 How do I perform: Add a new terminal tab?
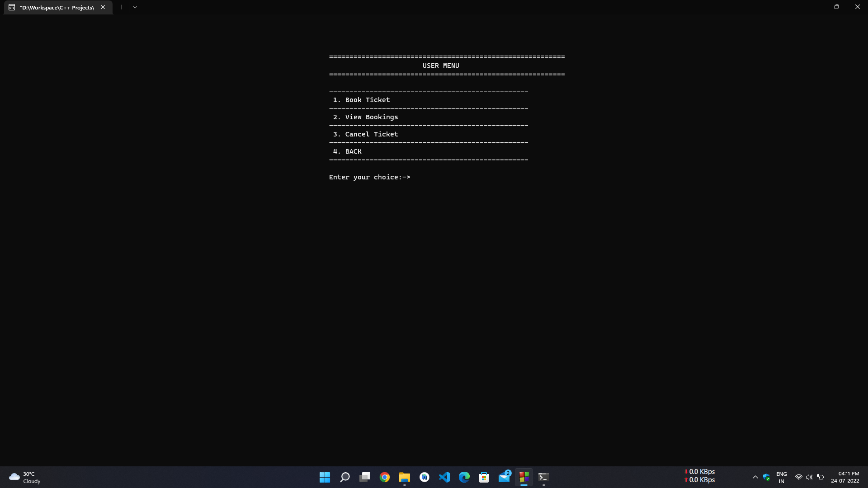coord(122,7)
